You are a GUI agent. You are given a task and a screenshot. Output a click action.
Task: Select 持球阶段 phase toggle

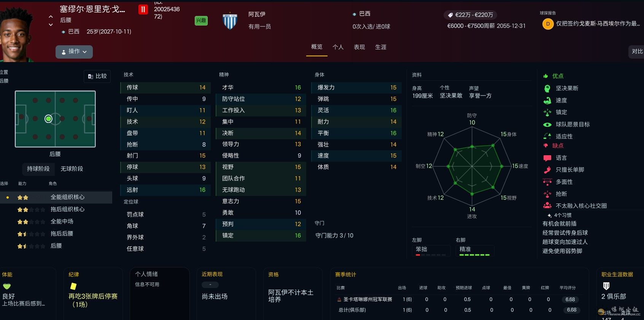click(x=38, y=169)
